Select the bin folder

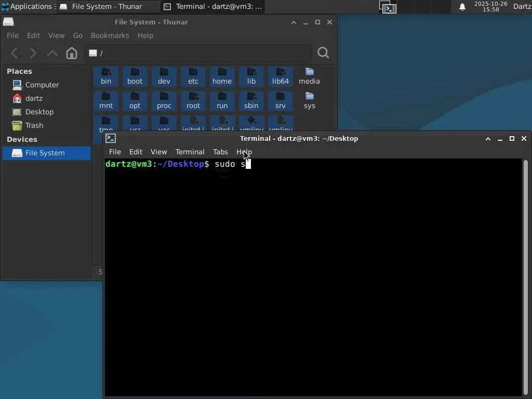pyautogui.click(x=106, y=76)
